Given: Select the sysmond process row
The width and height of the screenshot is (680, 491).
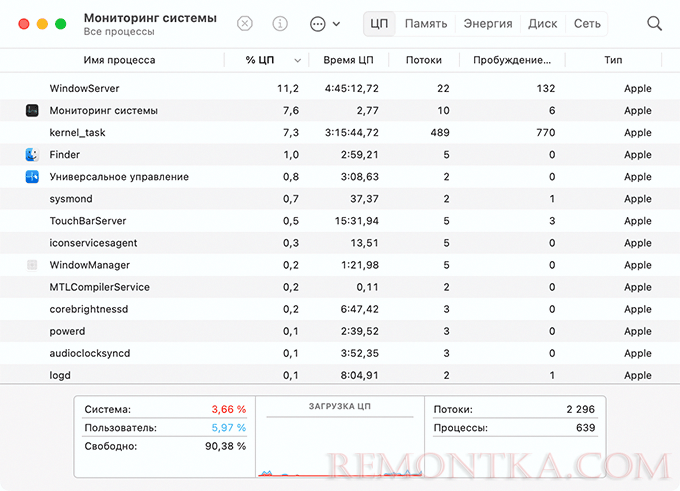Looking at the screenshot, I should point(340,199).
